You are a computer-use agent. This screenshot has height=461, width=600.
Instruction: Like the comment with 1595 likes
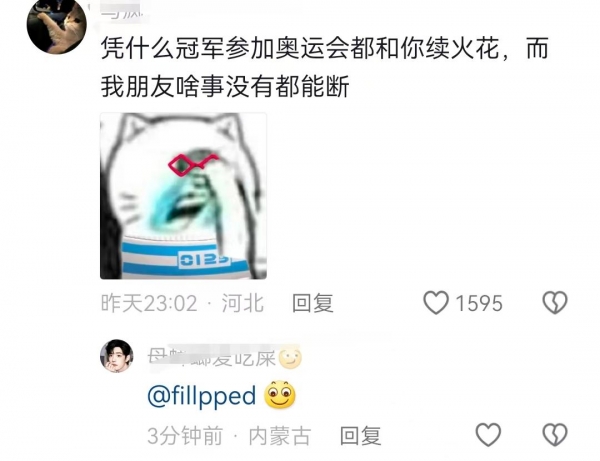[436, 303]
